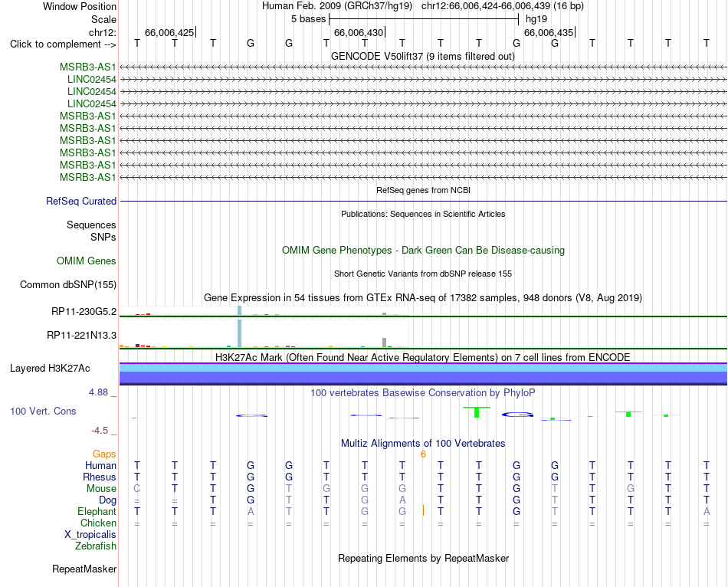Screen dimensions: 728x587
Task: Select the Zebrafish species row label
Action: pos(96,546)
